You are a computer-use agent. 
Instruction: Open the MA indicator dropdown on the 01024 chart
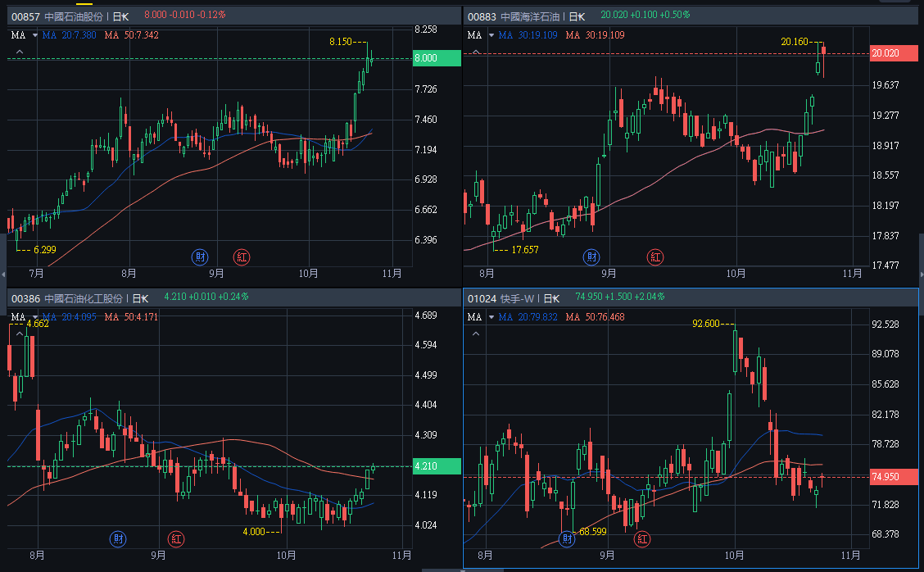point(491,317)
